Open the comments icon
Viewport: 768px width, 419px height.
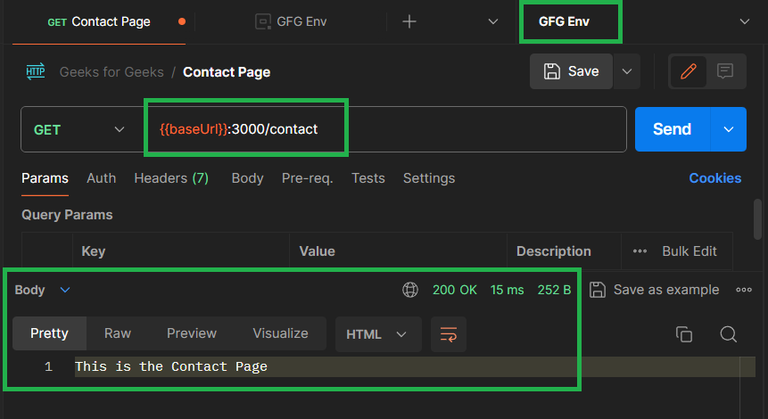click(x=725, y=71)
